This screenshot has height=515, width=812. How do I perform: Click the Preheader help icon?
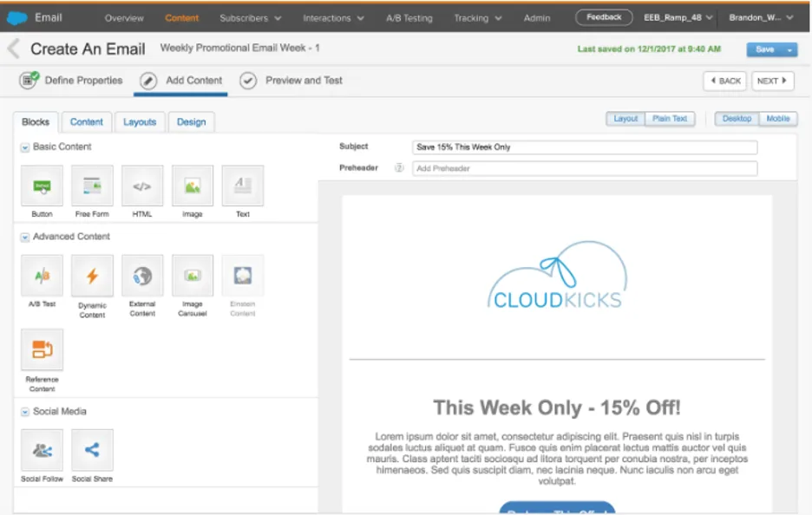[x=399, y=167]
